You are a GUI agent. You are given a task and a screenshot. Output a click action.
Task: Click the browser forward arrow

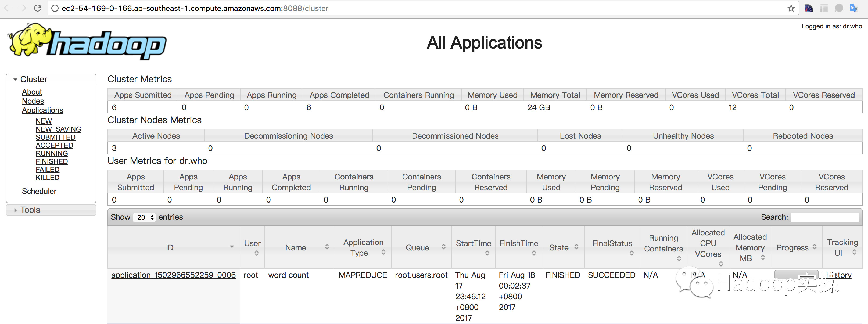pos(23,8)
